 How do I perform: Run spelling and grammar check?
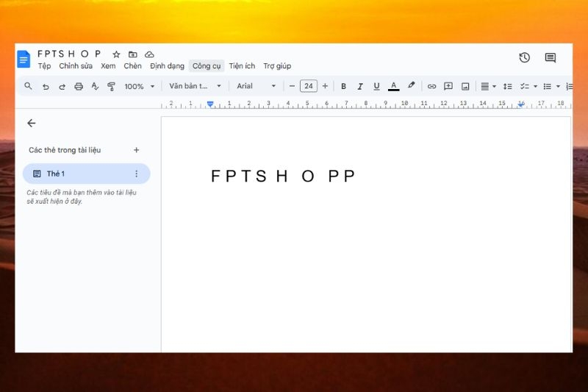tap(95, 86)
